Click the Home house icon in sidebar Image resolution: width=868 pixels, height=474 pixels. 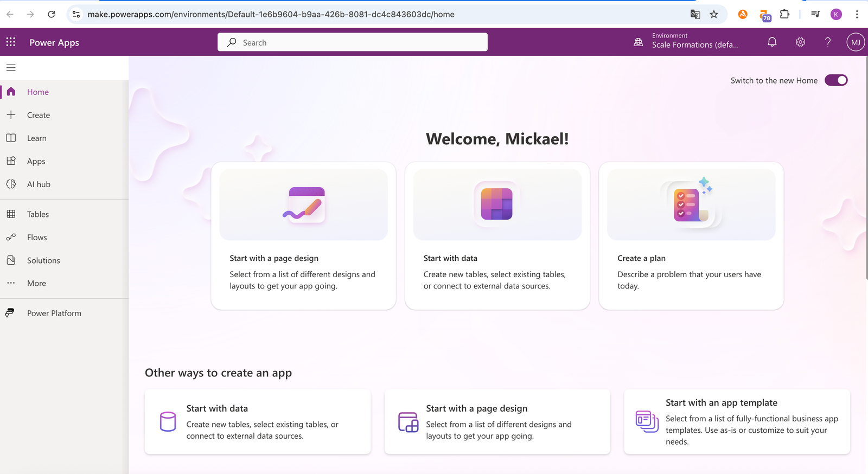point(11,92)
